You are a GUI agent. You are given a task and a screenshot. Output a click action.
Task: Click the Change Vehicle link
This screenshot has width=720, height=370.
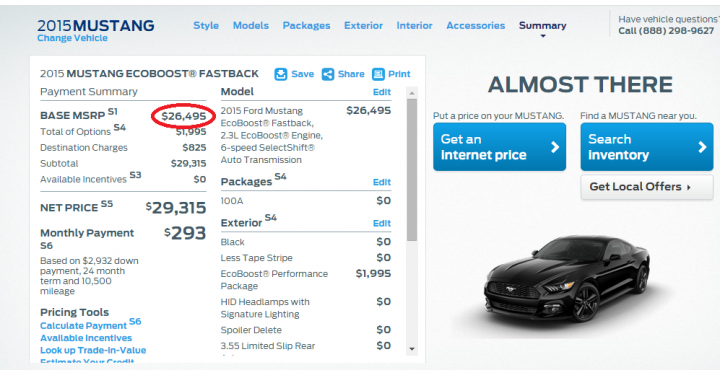tap(73, 38)
